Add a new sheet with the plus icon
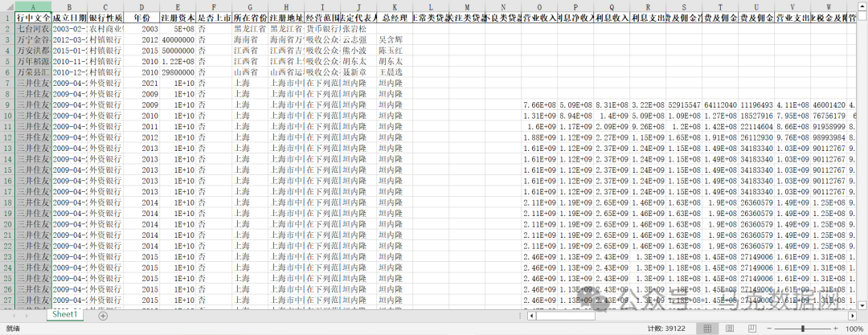Viewport: 868px width, 335px height. click(x=103, y=315)
